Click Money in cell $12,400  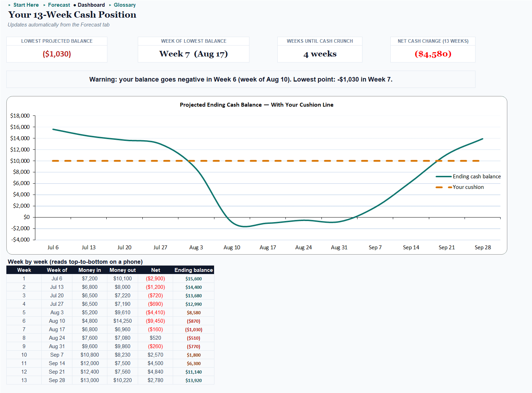[x=90, y=372]
